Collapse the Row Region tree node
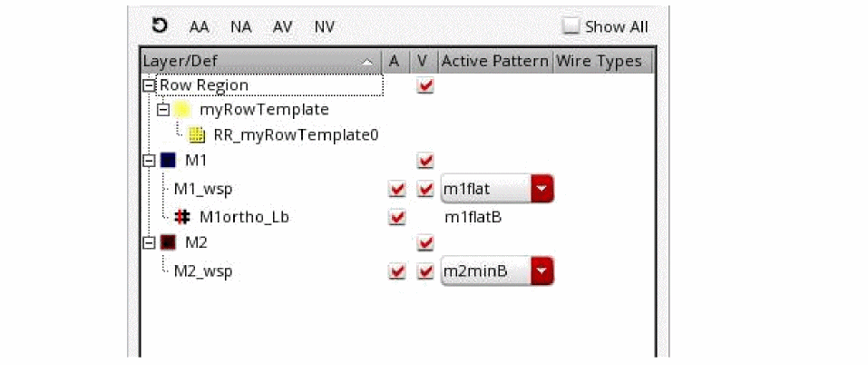This screenshot has height=365, width=868. click(x=151, y=85)
